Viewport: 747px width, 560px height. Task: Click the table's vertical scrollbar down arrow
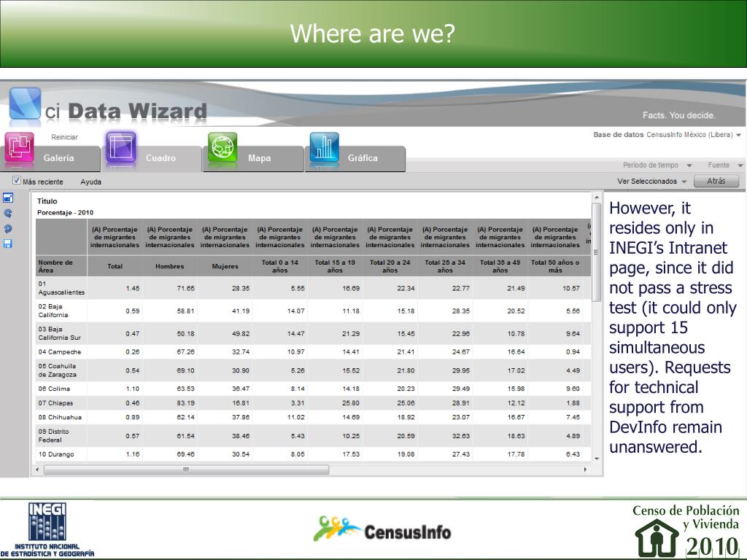point(596,459)
